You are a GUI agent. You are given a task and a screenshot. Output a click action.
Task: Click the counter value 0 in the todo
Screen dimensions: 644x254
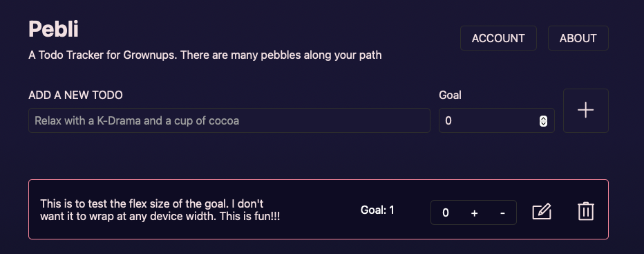point(446,213)
